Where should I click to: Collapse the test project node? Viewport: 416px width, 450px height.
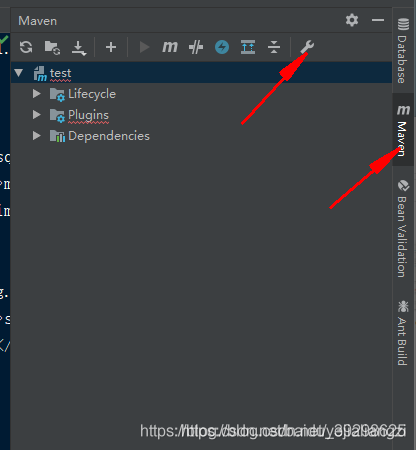coord(19,73)
